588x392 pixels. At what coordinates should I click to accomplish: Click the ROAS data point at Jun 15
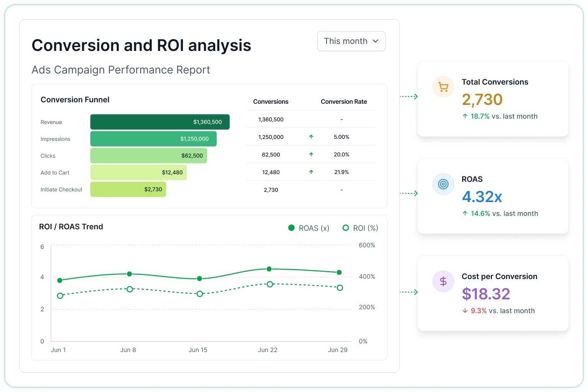pos(199,279)
